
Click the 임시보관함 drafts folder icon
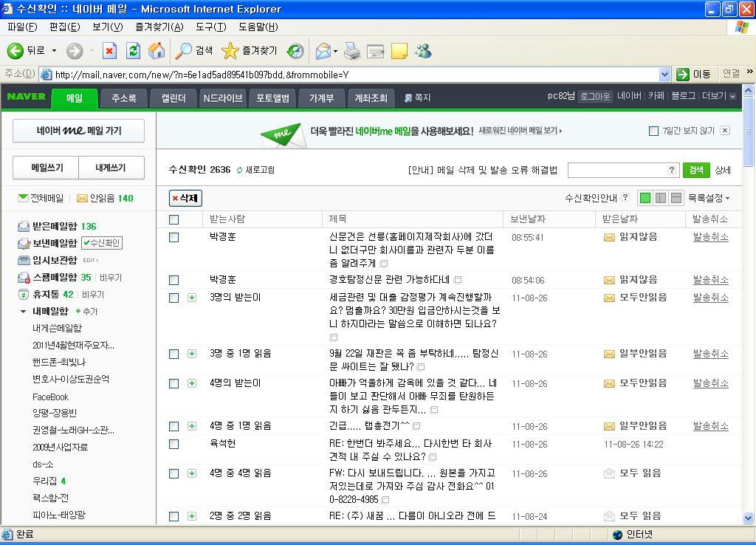(x=24, y=261)
